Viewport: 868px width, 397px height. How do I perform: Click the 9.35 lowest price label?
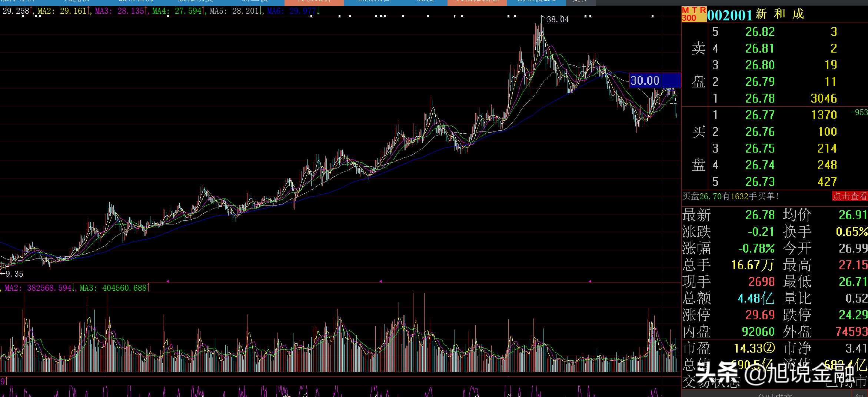pyautogui.click(x=14, y=274)
